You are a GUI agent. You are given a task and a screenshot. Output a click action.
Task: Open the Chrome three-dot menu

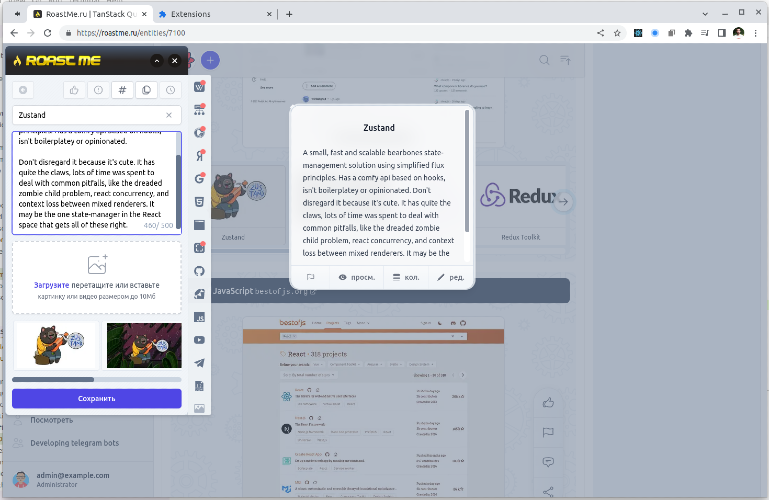coord(756,33)
